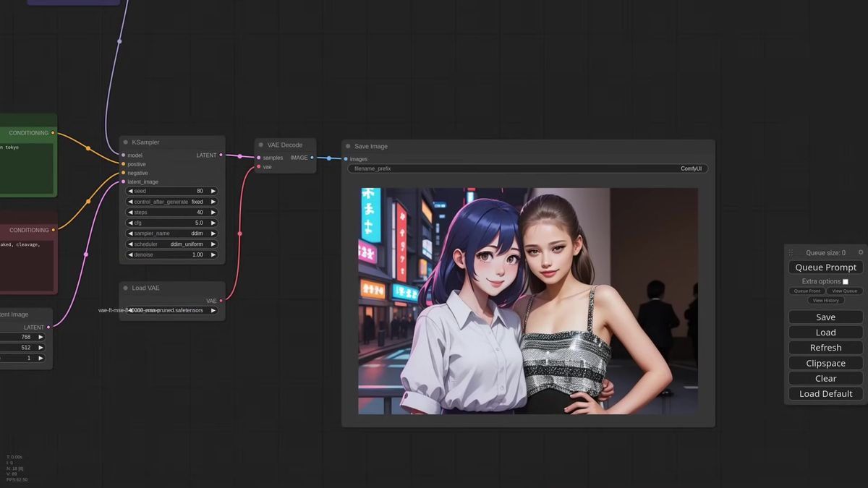This screenshot has height=488, width=868.
Task: Click the red negative prompt text box
Action: tap(26, 265)
